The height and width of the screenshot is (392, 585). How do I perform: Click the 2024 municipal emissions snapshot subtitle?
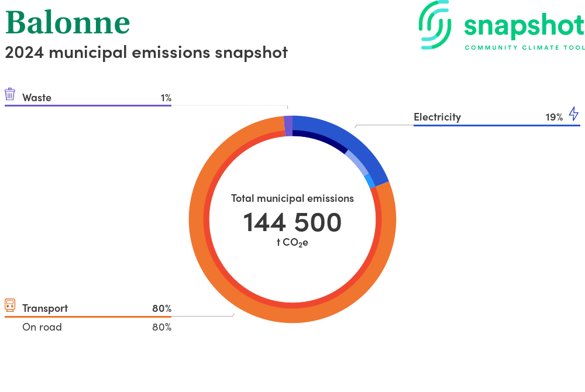click(146, 52)
